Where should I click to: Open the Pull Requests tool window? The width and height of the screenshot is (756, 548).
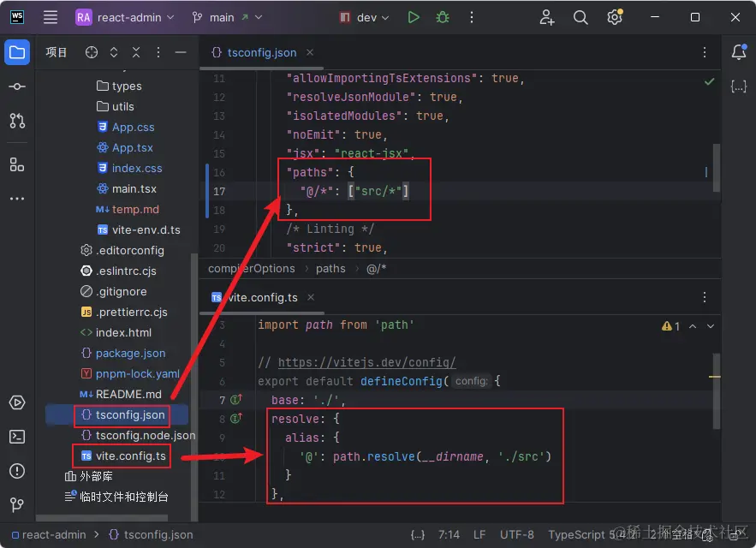pos(17,121)
